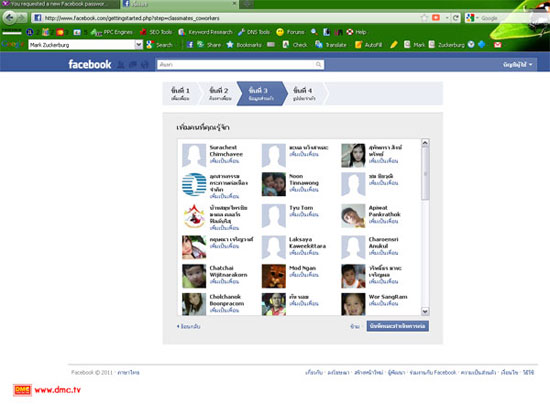Expand the Google toolbar search dropdown arrow
This screenshot has width=550, height=404.
coord(139,45)
